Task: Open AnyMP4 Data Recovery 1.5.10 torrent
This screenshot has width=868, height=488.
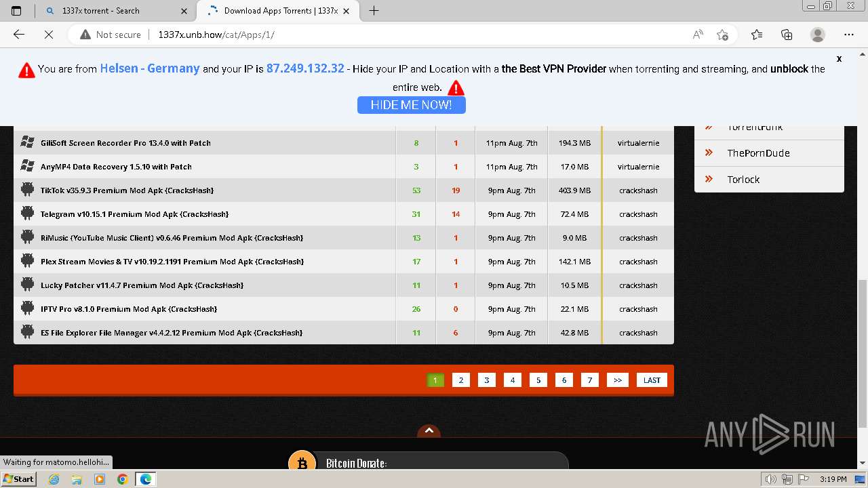Action: (x=116, y=167)
